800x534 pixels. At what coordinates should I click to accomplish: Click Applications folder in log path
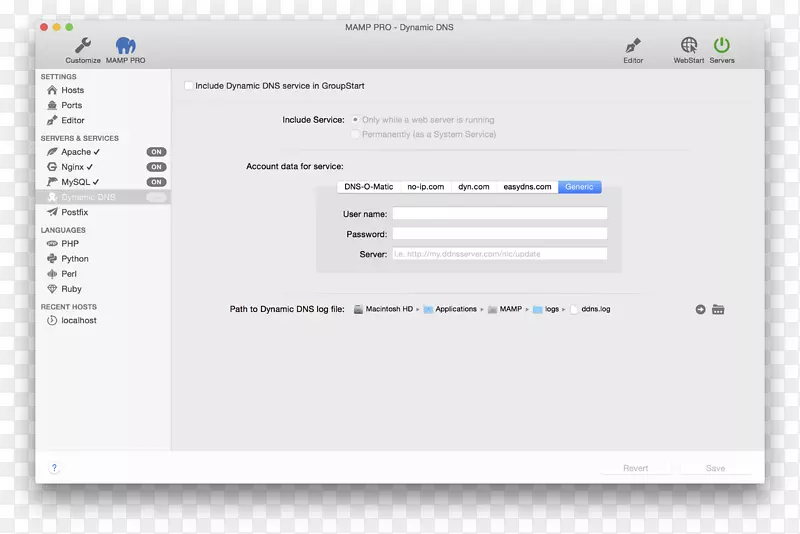coord(450,309)
